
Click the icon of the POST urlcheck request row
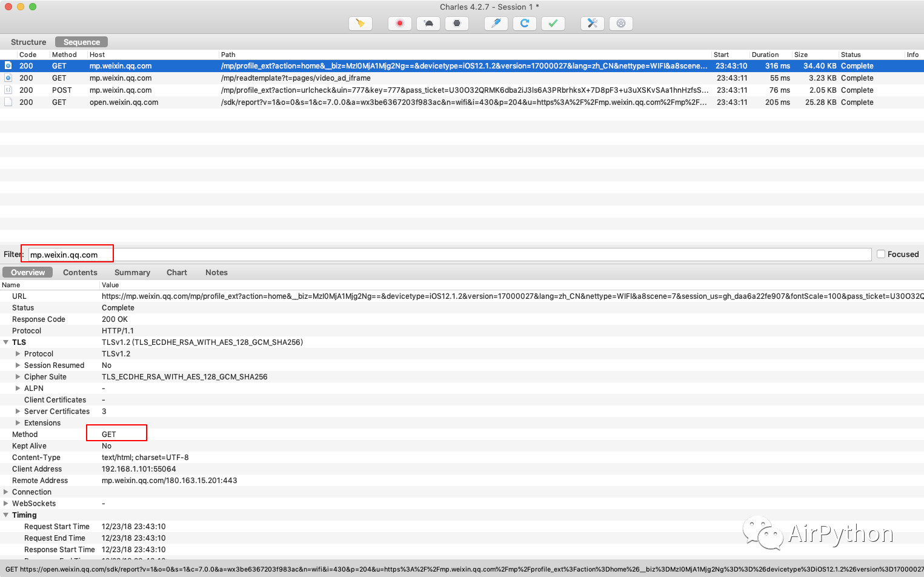8,90
